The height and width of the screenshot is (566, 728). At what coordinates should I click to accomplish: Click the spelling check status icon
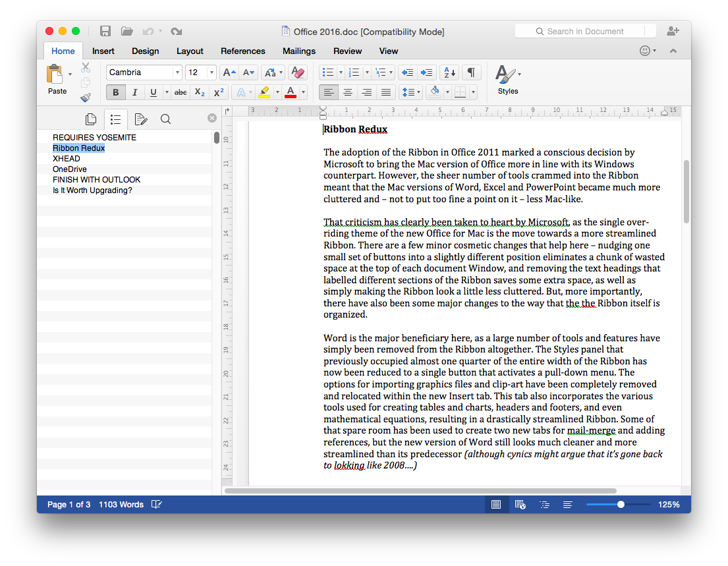[x=156, y=504]
